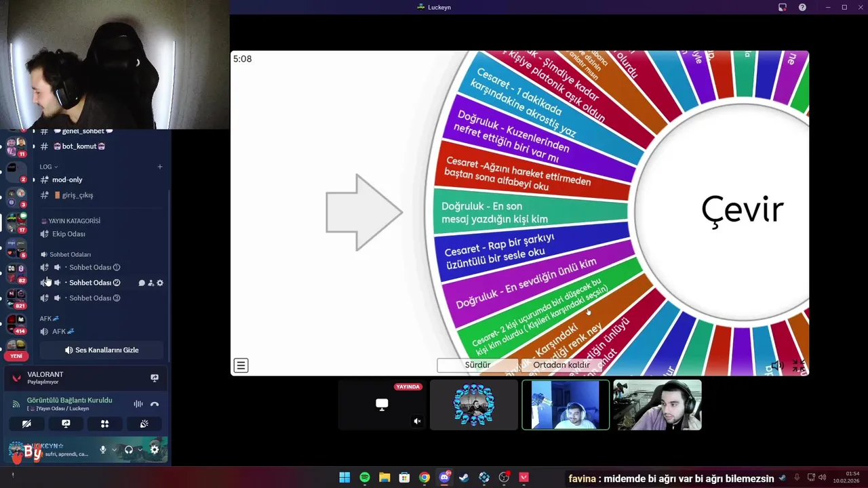Open Google Chrome from the taskbar
This screenshot has width=868, height=488.
424,478
